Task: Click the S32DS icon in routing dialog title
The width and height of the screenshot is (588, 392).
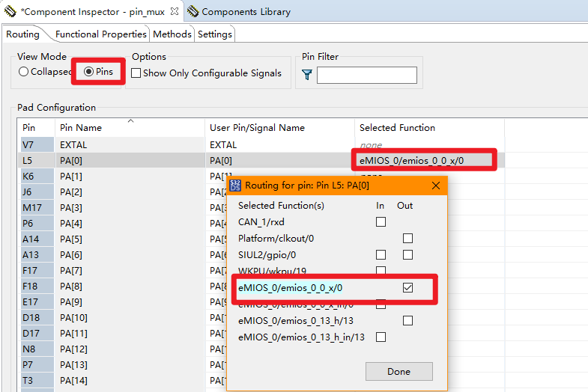Action: tap(235, 186)
